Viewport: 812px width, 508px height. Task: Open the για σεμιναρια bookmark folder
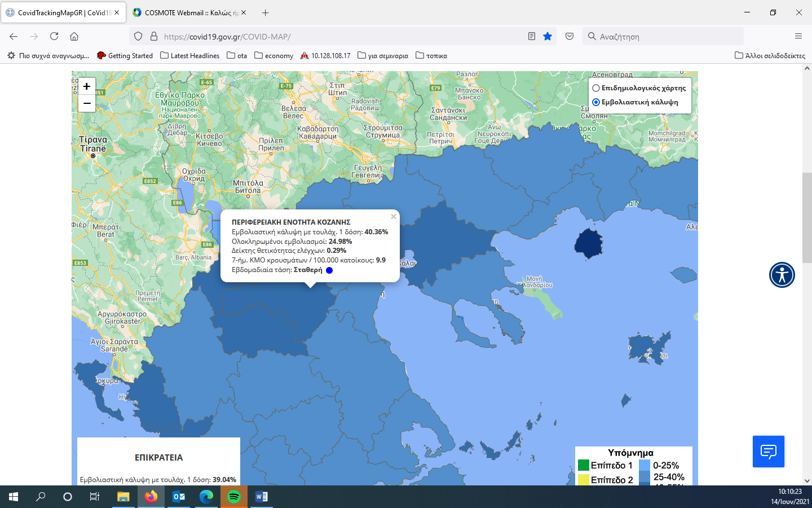382,55
